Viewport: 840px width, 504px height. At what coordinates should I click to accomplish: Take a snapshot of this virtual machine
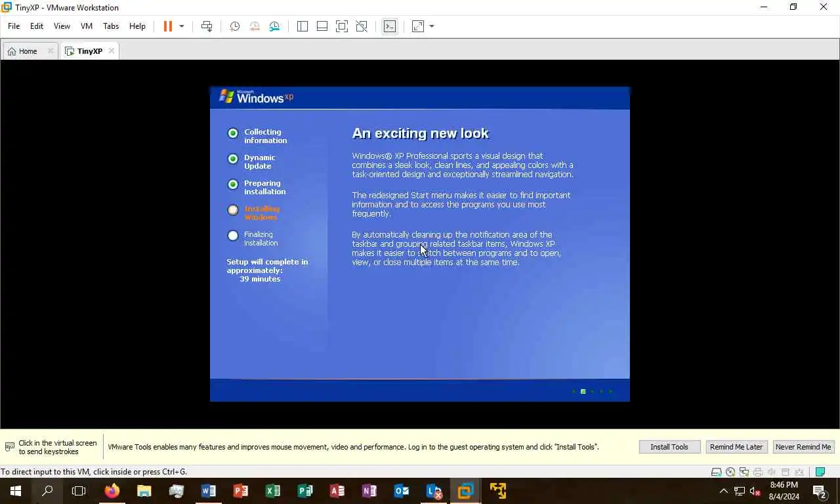coord(234,26)
